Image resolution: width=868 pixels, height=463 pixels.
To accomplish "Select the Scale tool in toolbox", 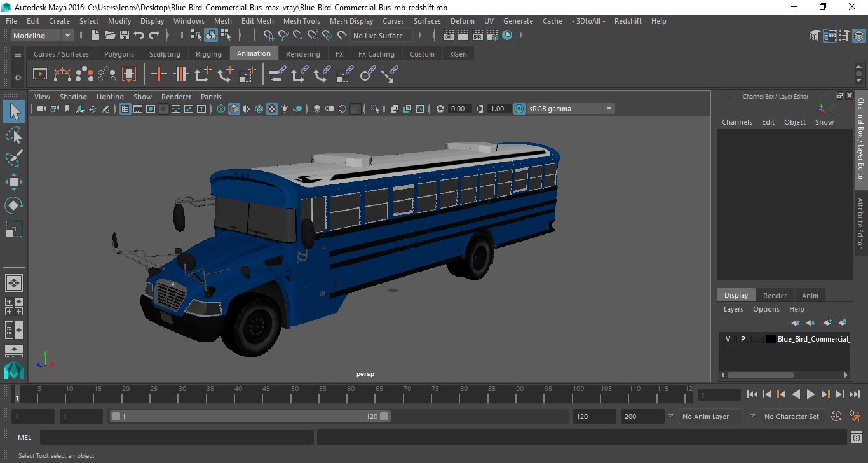I will click(x=14, y=229).
